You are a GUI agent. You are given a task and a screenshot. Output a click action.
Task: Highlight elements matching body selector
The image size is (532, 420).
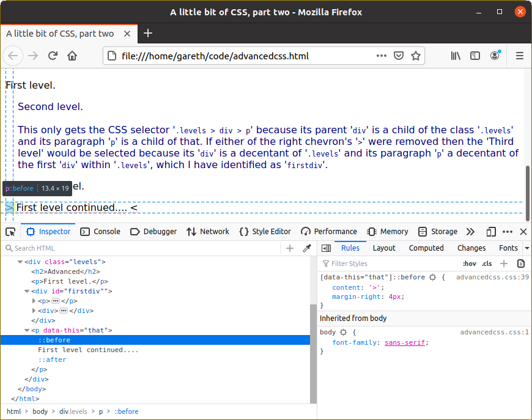pos(344,332)
